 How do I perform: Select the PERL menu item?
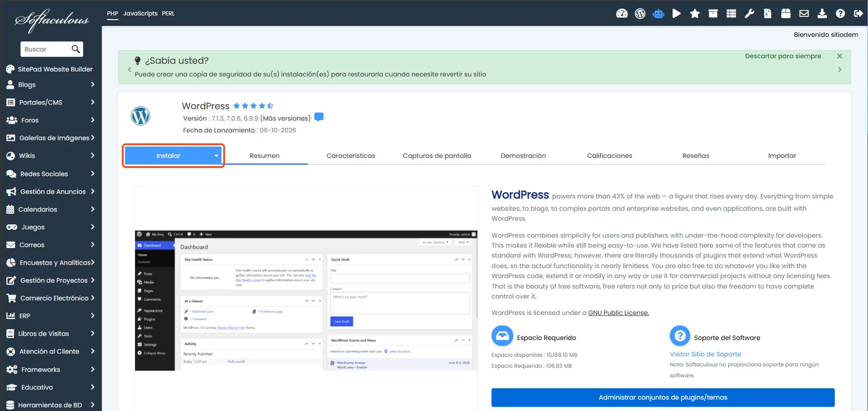(x=168, y=14)
